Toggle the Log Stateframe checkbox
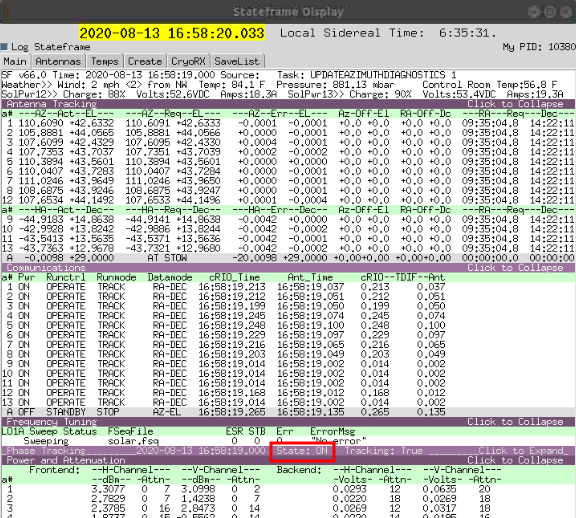Screen dimensions: 576x518 point(4,47)
